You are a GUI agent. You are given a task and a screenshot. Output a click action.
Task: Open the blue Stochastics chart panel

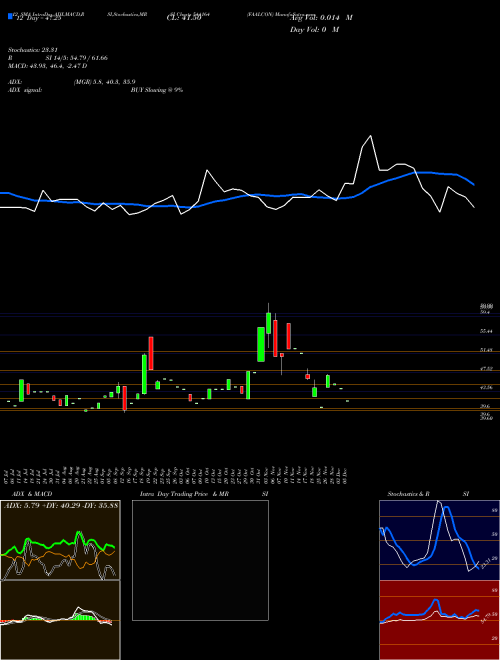[x=439, y=540]
